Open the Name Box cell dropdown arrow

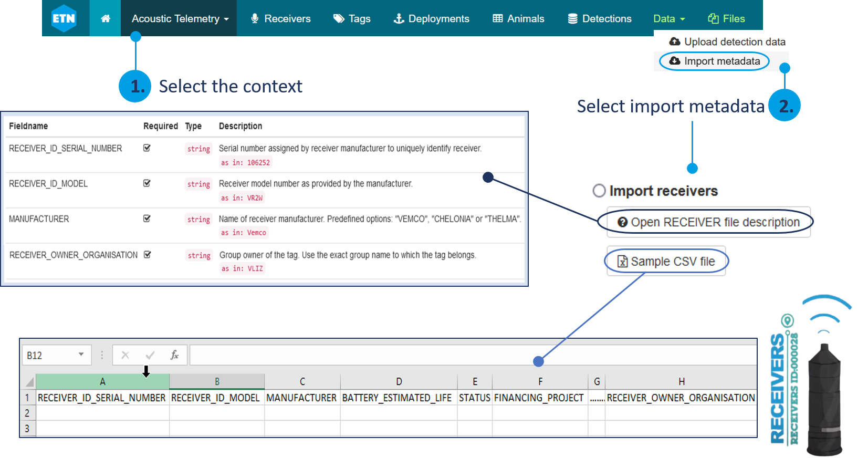pos(81,355)
